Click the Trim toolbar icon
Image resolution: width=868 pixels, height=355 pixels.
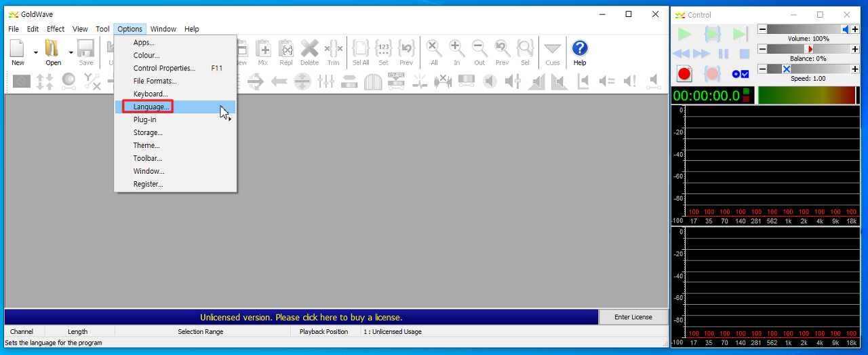(333, 49)
